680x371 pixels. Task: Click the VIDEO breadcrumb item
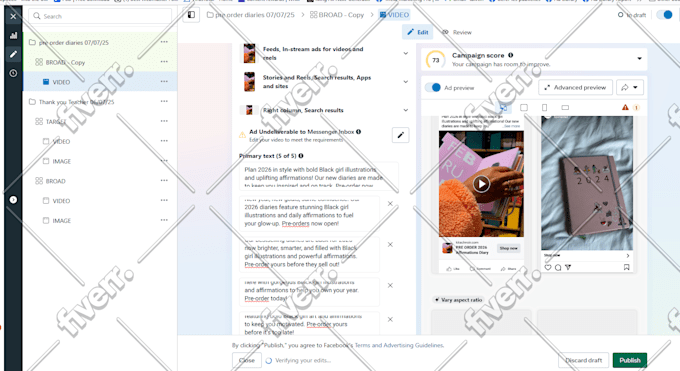coord(394,15)
